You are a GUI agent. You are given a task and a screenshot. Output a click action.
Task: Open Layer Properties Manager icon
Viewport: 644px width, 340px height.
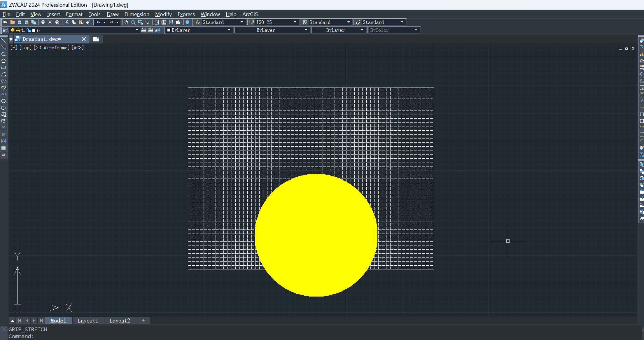coord(5,30)
